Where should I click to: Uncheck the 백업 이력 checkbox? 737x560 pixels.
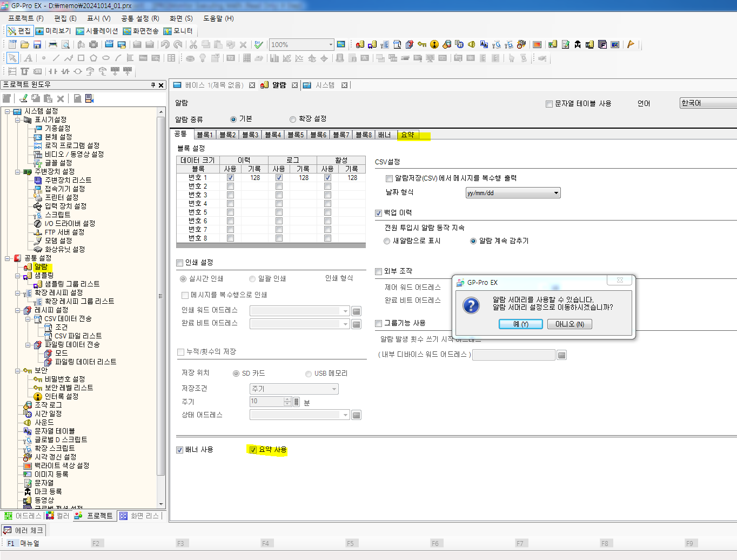click(x=378, y=213)
